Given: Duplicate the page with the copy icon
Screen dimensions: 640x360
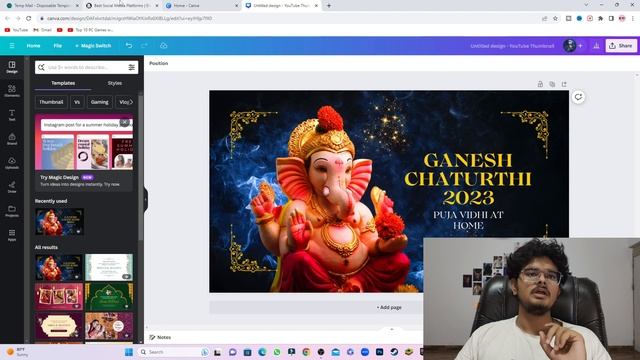Looking at the screenshot, I should pyautogui.click(x=552, y=84).
